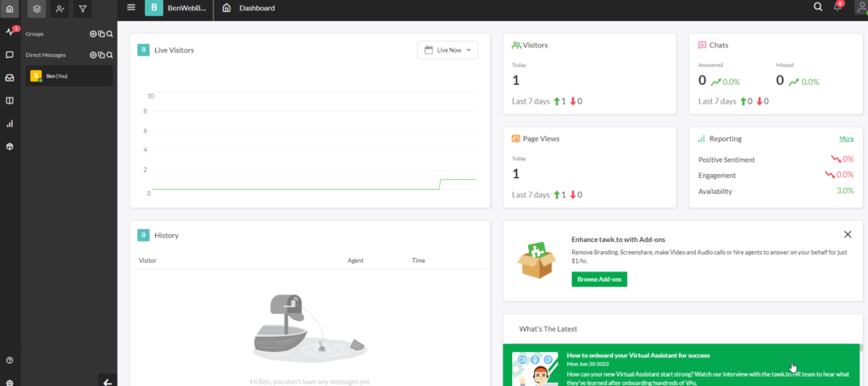Click the Visitor column header in History
The height and width of the screenshot is (386, 868).
pos(147,260)
